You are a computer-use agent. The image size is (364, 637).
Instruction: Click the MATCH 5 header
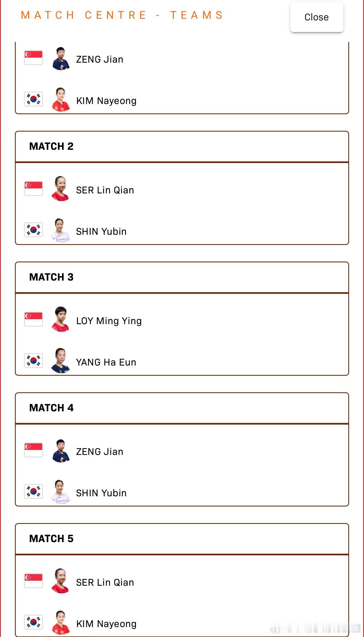[x=182, y=539]
